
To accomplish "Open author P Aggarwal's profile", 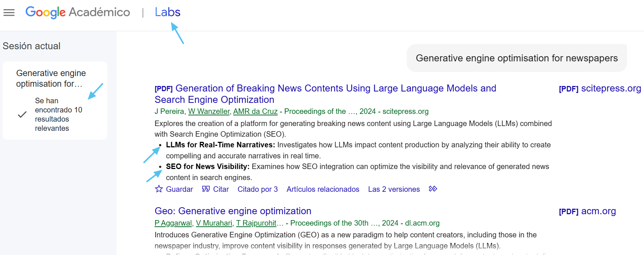I will [173, 223].
